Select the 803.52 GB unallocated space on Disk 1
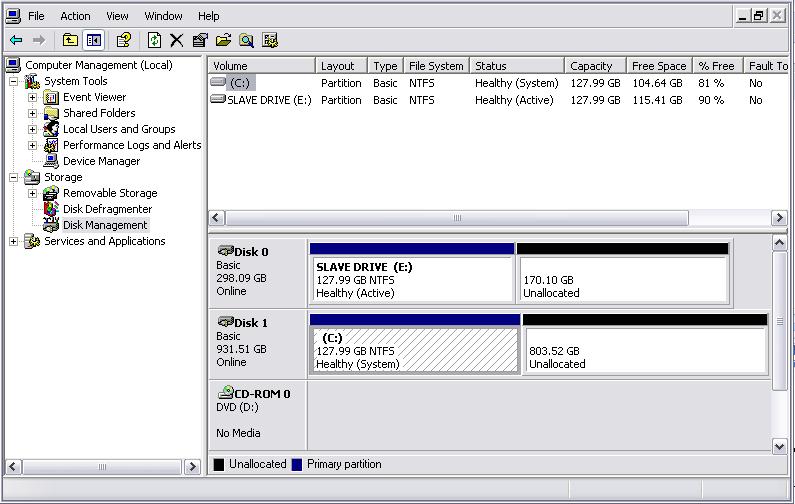 point(645,351)
